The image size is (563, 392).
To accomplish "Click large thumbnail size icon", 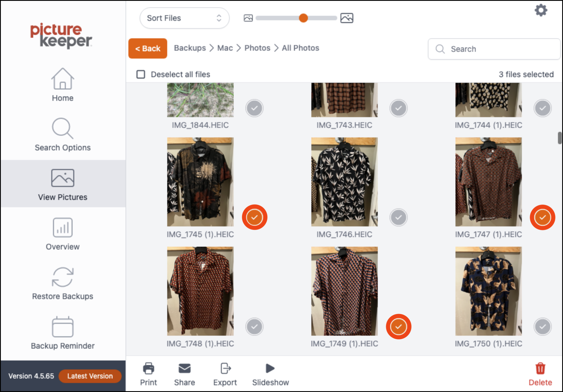I will tap(347, 18).
